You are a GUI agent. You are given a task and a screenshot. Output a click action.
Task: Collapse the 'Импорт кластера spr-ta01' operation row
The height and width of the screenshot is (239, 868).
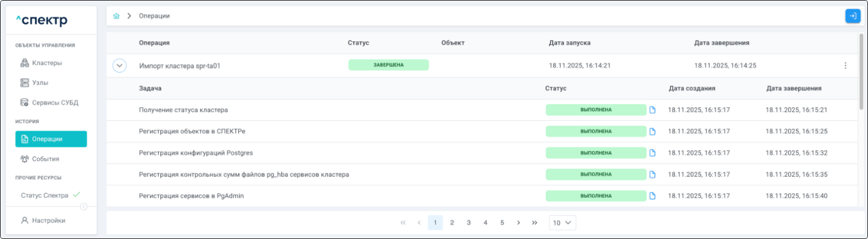pyautogui.click(x=120, y=65)
